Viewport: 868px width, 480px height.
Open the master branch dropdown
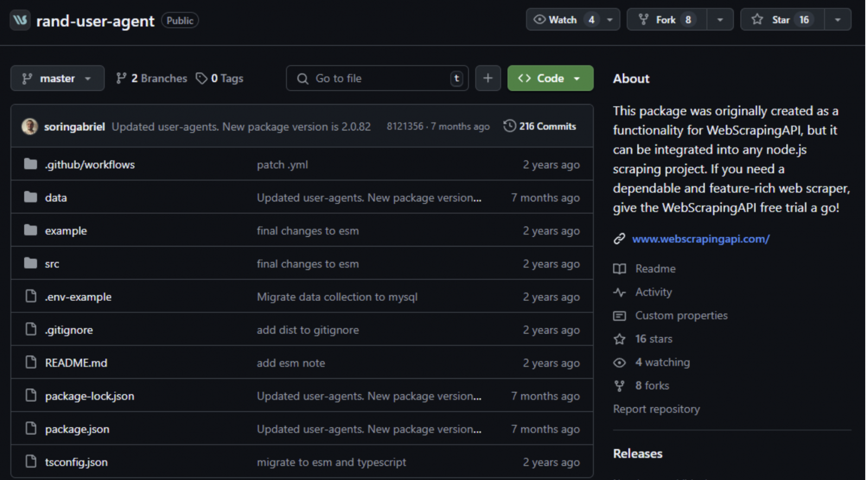(58, 78)
